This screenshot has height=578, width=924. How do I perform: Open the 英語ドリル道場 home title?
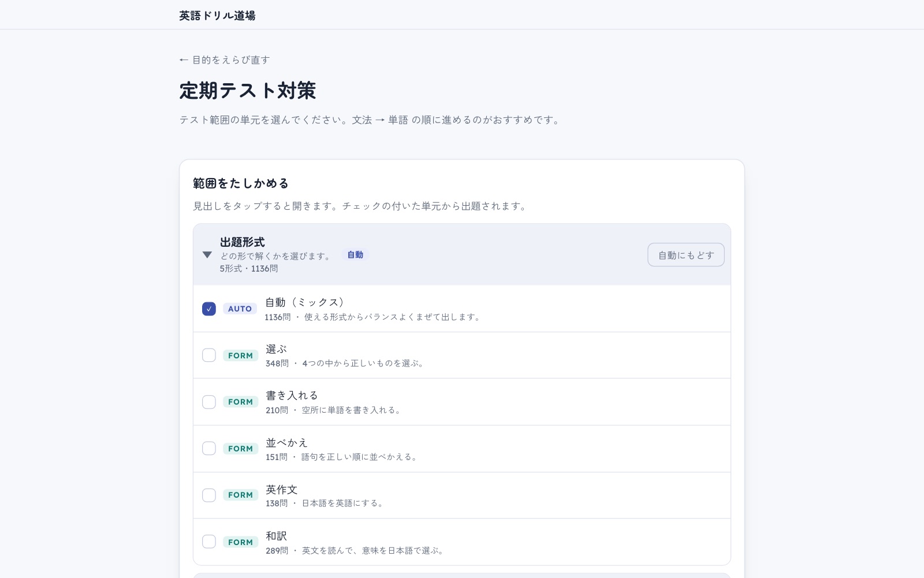click(217, 16)
